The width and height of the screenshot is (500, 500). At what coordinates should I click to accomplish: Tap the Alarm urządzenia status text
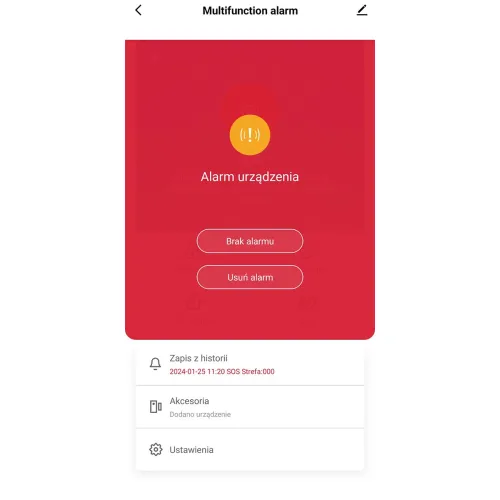(250, 177)
